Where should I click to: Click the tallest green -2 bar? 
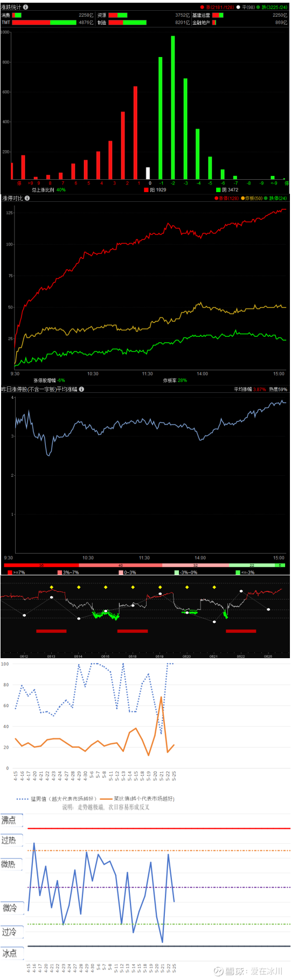coord(173,108)
